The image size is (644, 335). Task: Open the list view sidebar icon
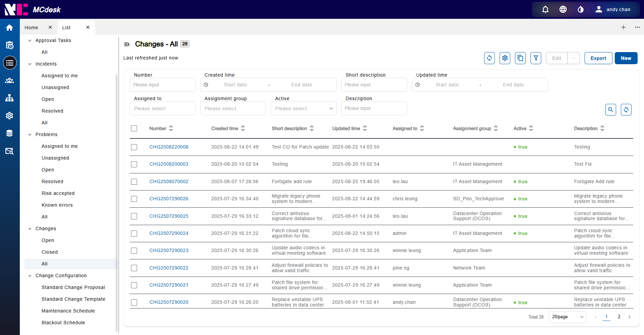click(x=10, y=63)
